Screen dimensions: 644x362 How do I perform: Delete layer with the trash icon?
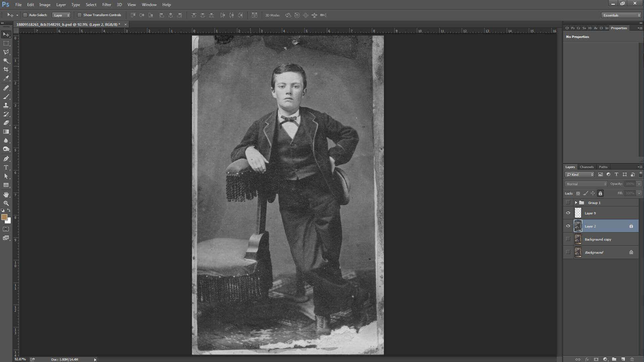632,359
